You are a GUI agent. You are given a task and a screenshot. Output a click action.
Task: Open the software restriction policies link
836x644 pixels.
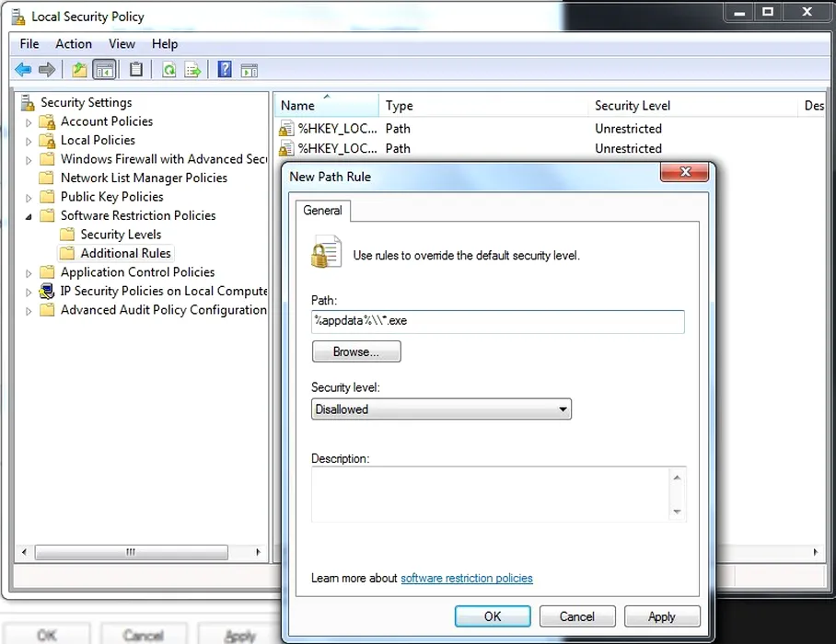pyautogui.click(x=466, y=578)
